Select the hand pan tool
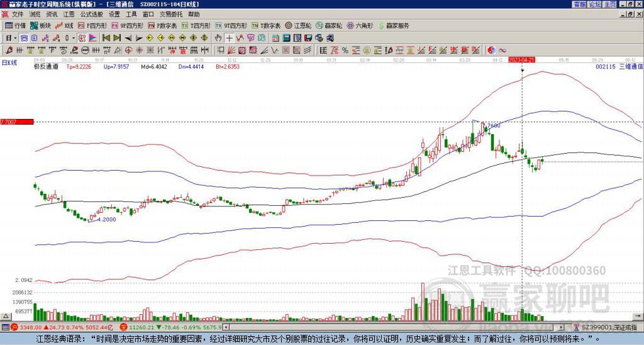The image size is (644, 345). [x=218, y=38]
